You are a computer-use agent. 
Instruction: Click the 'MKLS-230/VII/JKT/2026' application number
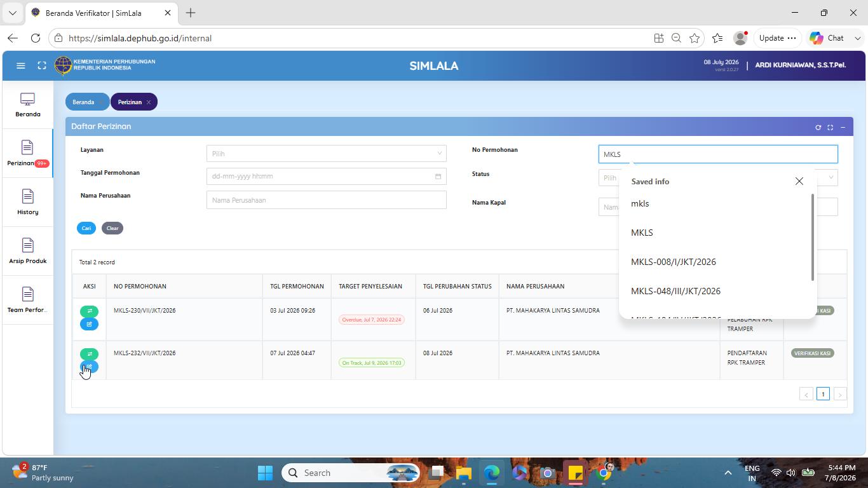tap(144, 311)
